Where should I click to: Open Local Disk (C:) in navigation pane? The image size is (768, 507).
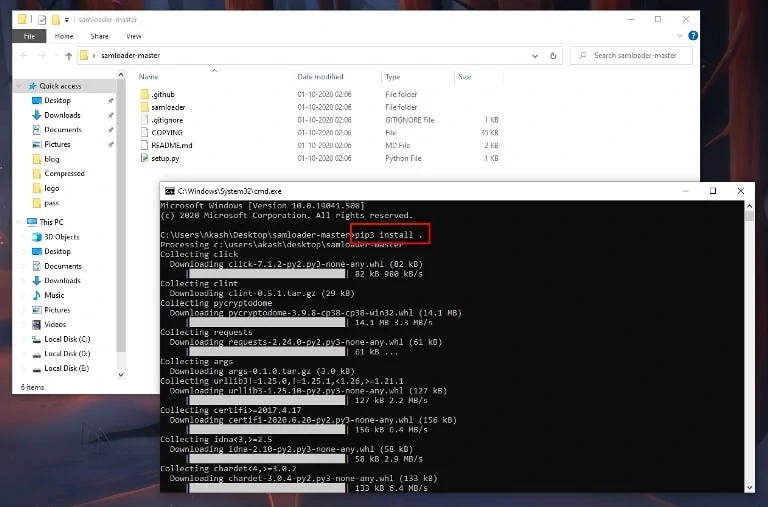(x=67, y=339)
